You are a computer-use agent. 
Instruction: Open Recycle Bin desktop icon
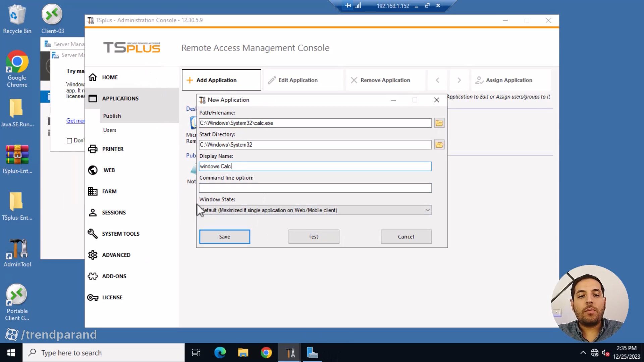pos(17,19)
